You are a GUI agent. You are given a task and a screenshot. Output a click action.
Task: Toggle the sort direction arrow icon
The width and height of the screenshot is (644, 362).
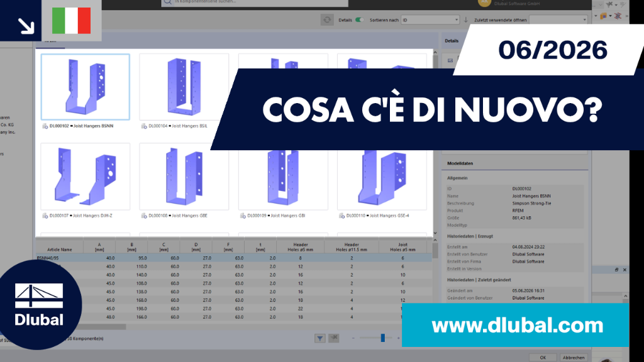pyautogui.click(x=466, y=19)
